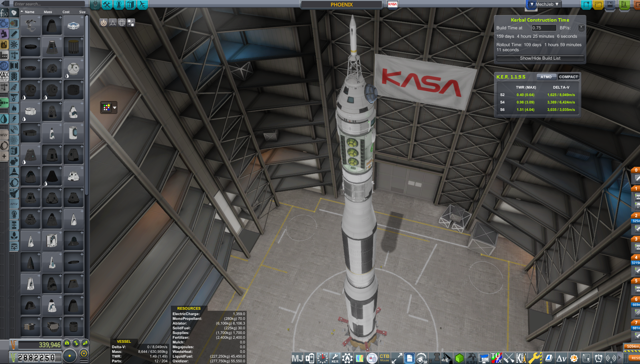The image size is (640, 364).
Task: Open the MechJeb dropdown menu
Action: pos(544,4)
